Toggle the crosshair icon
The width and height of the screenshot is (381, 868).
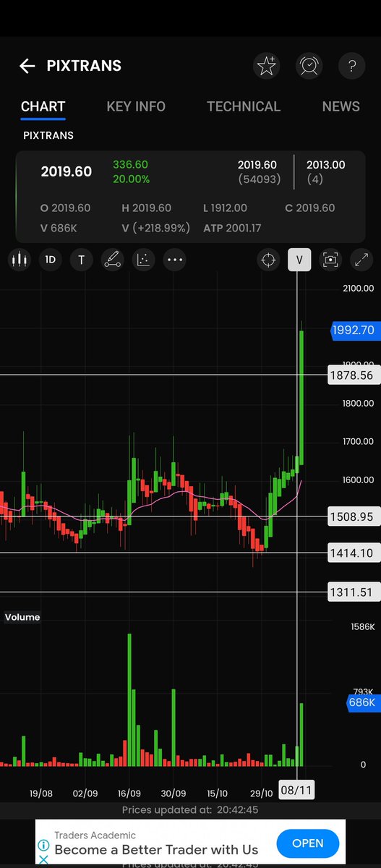pyautogui.click(x=268, y=260)
